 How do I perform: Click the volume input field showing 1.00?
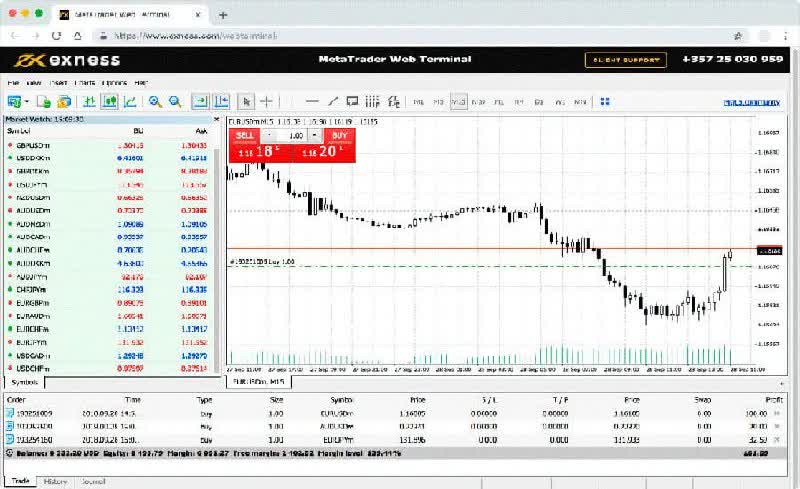(x=292, y=135)
